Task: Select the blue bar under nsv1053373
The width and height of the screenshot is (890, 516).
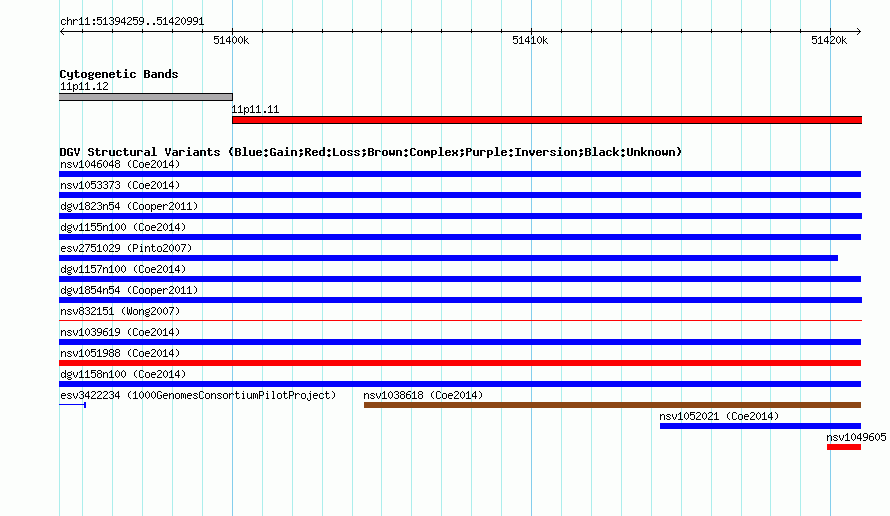Action: pos(460,195)
